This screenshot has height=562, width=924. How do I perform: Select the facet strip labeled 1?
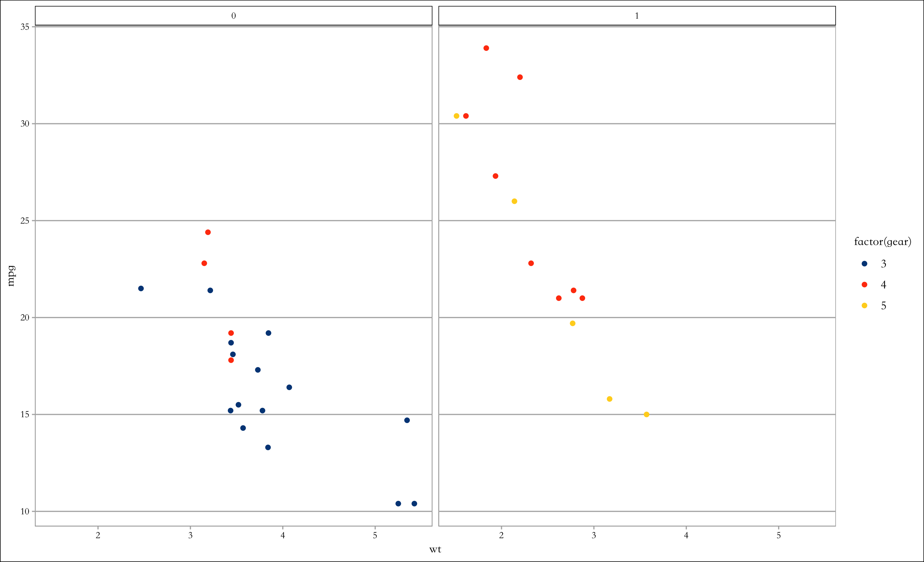tap(637, 16)
